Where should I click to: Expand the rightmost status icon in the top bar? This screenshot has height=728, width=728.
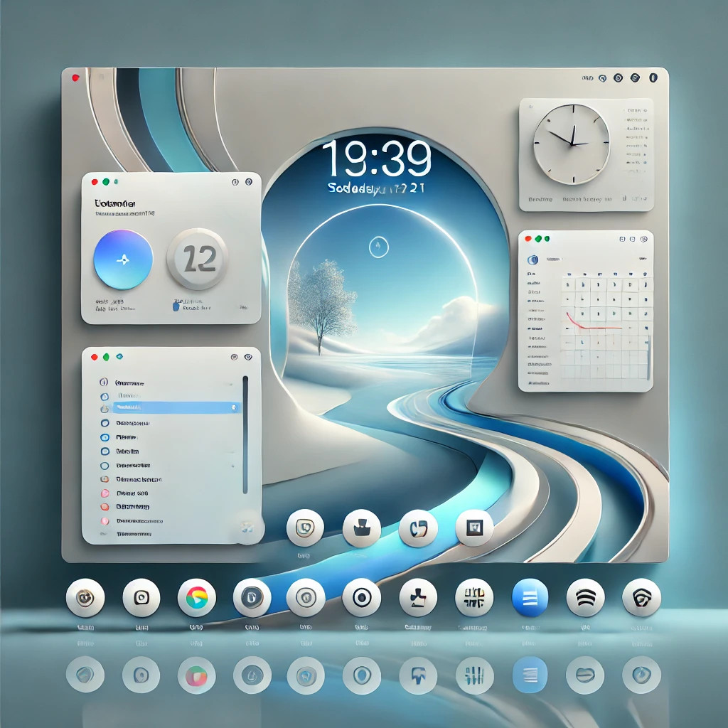(x=655, y=78)
